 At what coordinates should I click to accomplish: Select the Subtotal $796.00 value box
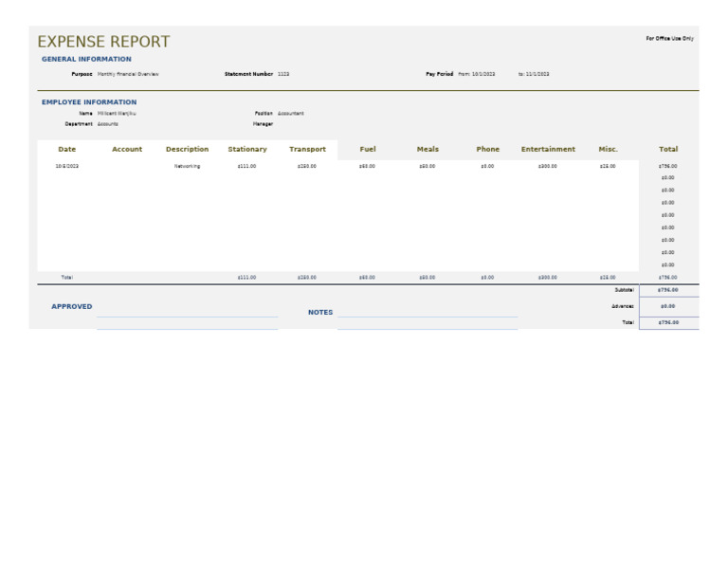click(x=669, y=290)
